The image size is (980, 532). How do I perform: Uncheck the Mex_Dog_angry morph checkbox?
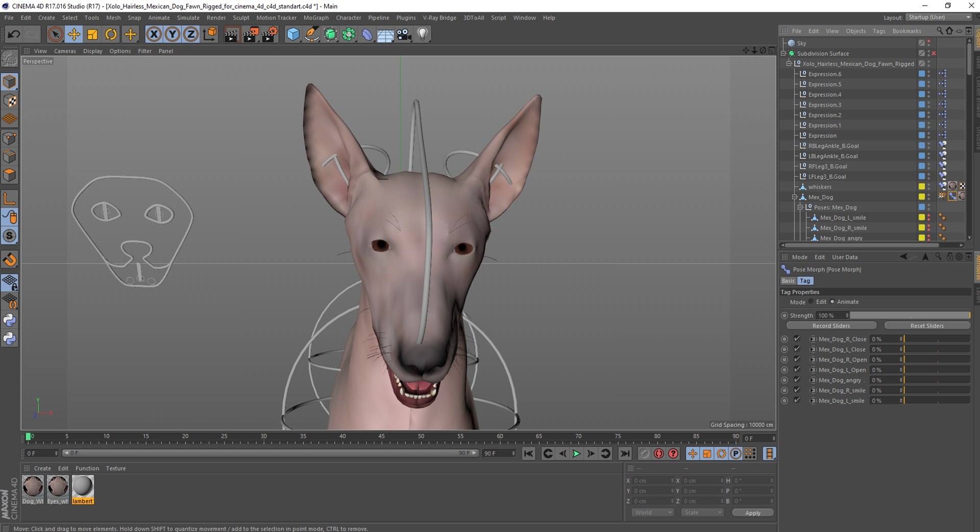click(x=797, y=380)
